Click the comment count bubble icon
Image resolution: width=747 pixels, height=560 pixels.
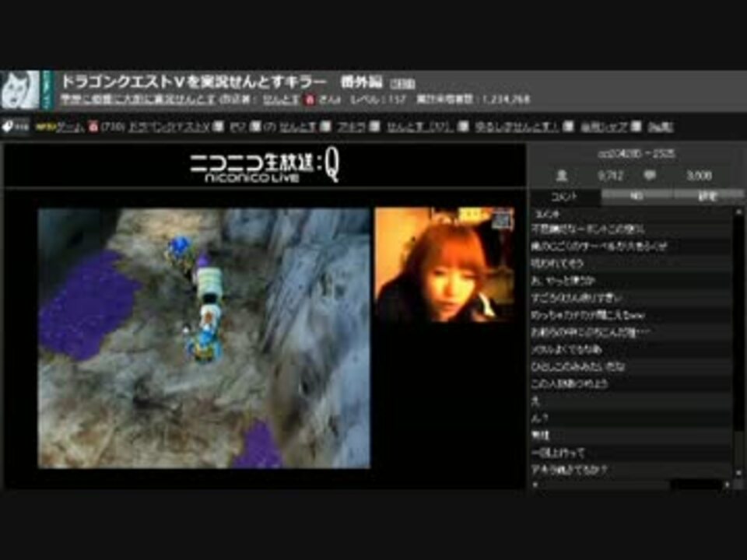649,176
